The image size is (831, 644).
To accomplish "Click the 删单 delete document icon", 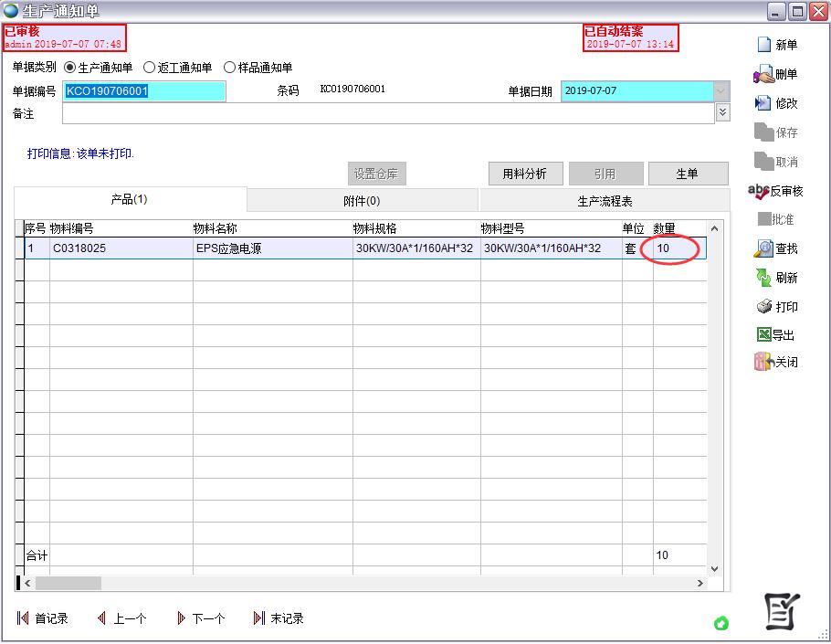I will (x=764, y=74).
